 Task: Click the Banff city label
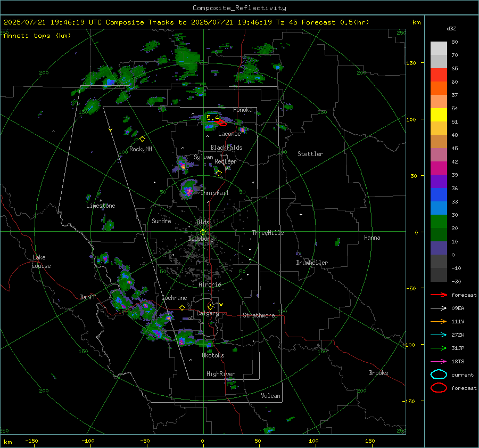(88, 297)
